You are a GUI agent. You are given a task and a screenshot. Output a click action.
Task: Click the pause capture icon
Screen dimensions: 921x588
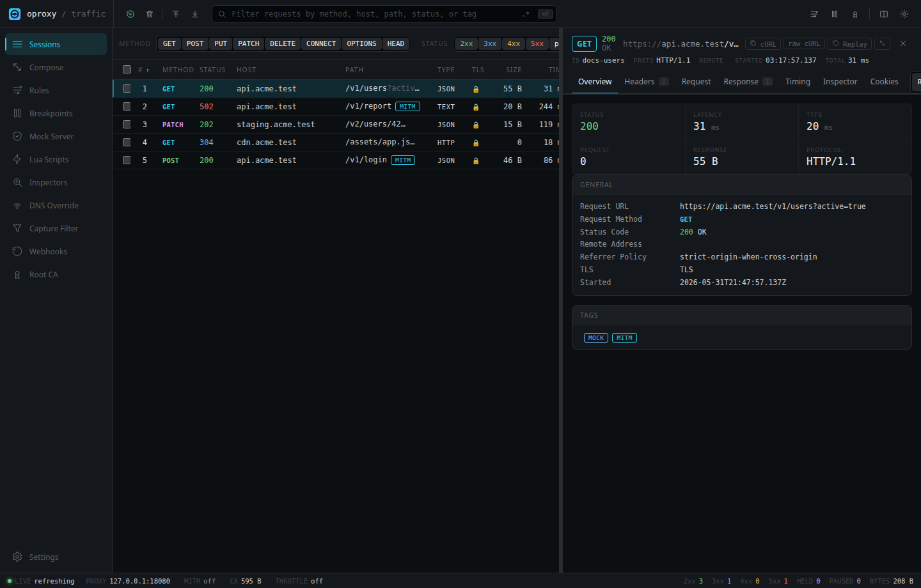(x=835, y=14)
